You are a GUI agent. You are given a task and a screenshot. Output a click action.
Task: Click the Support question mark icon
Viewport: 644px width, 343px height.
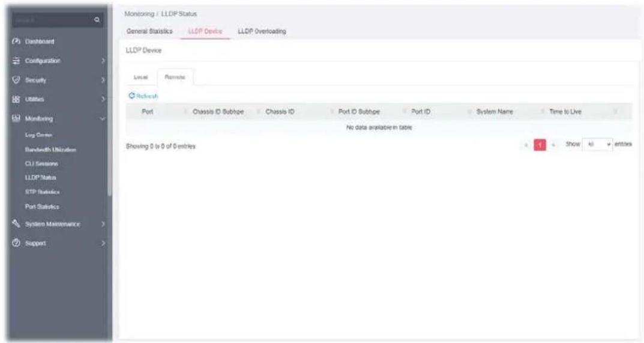(16, 243)
